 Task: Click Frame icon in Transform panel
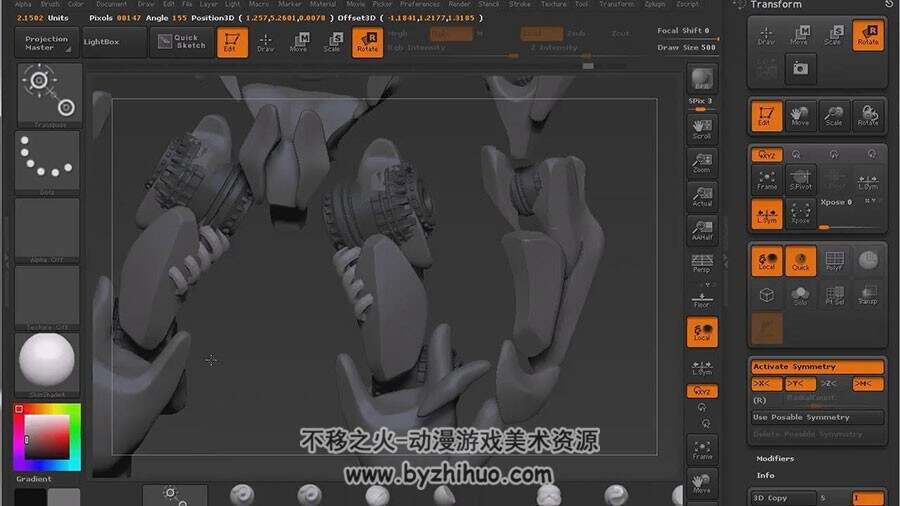pyautogui.click(x=766, y=180)
